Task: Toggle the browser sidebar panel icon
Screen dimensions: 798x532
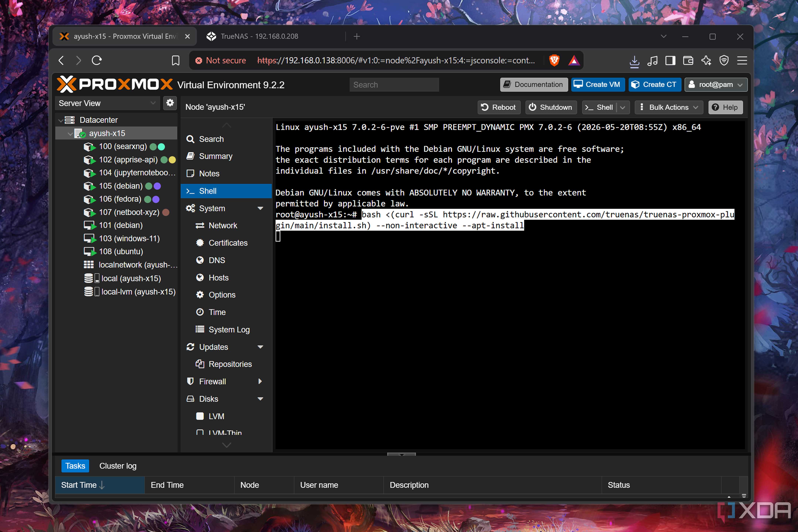Action: (x=670, y=61)
